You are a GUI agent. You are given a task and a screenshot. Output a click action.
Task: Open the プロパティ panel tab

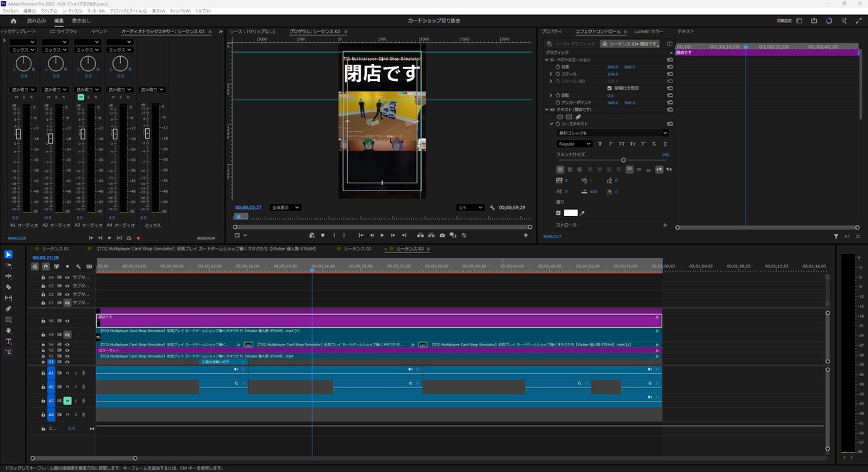pos(551,32)
